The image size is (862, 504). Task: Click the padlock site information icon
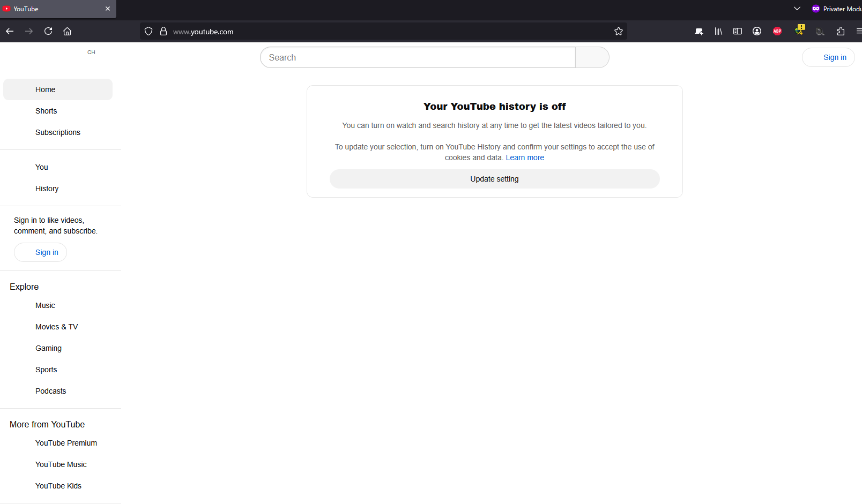tap(164, 31)
